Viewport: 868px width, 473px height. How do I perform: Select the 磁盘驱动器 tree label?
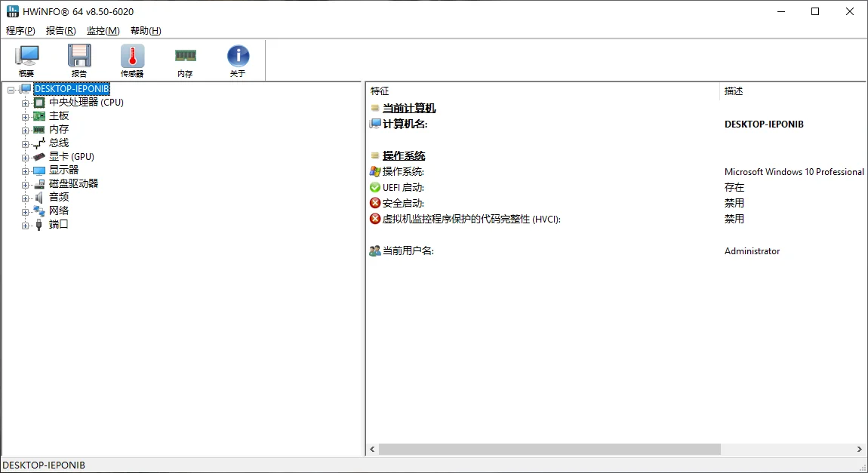[x=74, y=183]
